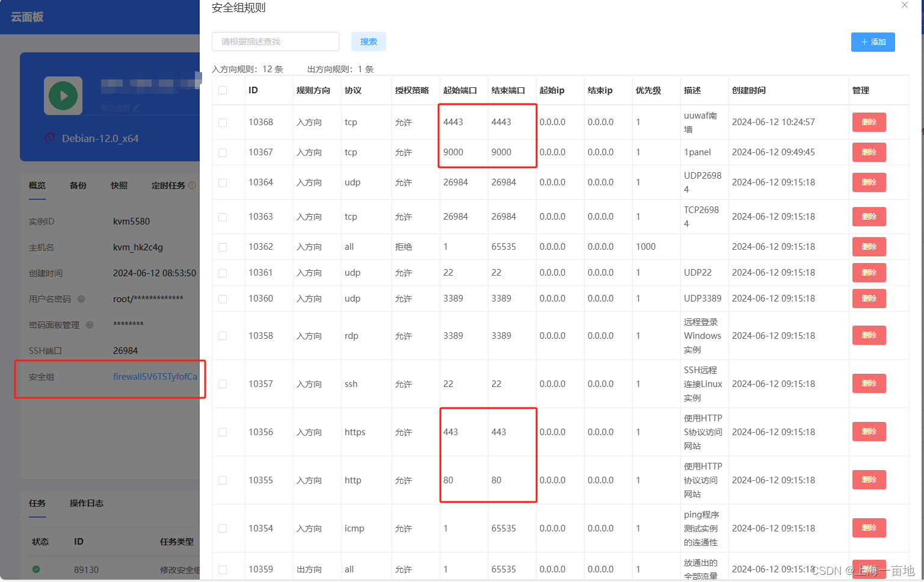This screenshot has width=924, height=582.
Task: Delete http rule 10355
Action: 869,480
